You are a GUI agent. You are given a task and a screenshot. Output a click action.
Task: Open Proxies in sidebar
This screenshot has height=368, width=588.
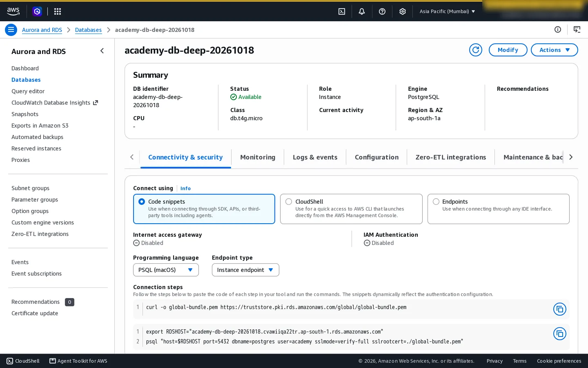pyautogui.click(x=20, y=160)
